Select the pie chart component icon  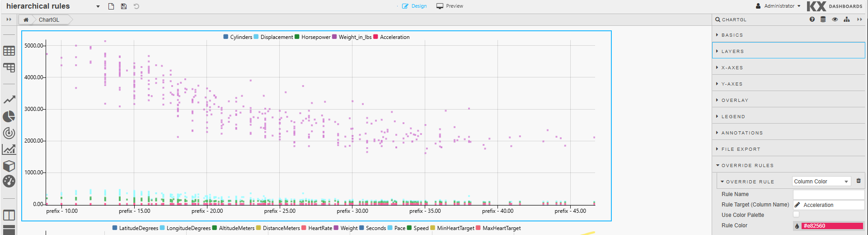tap(9, 116)
